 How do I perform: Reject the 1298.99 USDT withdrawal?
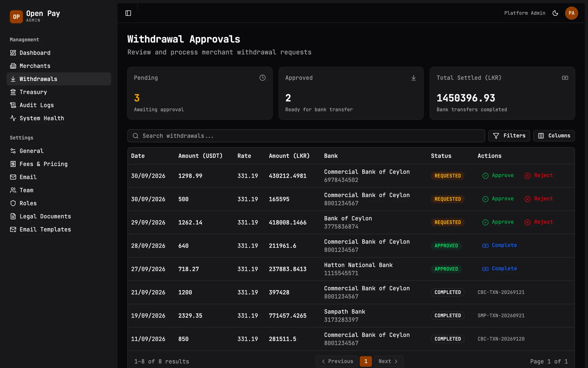point(539,176)
